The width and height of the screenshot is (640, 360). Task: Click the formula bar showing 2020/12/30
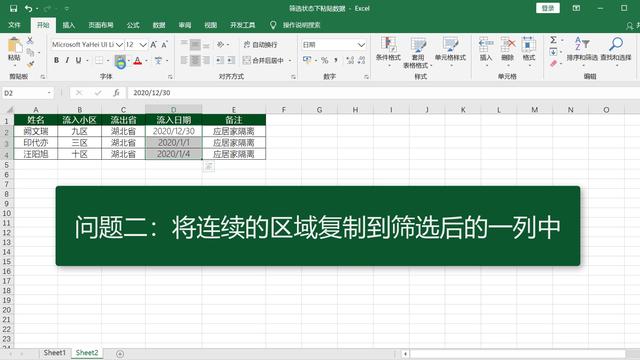tap(384, 93)
